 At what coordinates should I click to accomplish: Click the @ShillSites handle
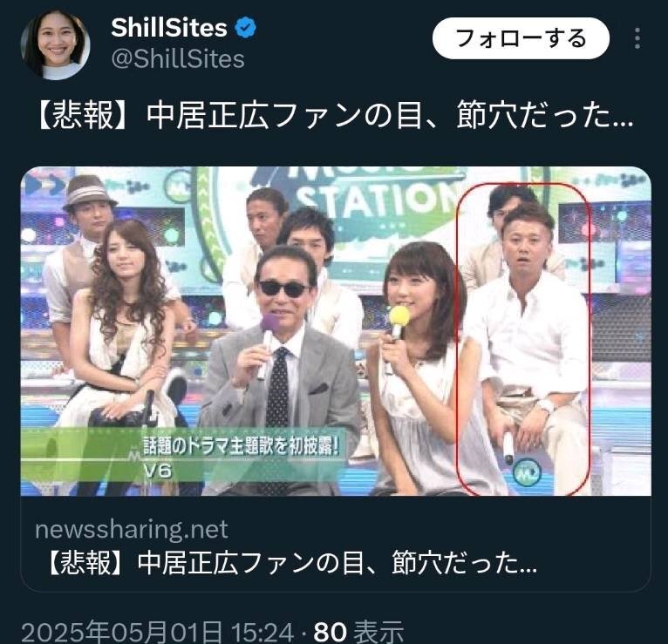click(178, 58)
